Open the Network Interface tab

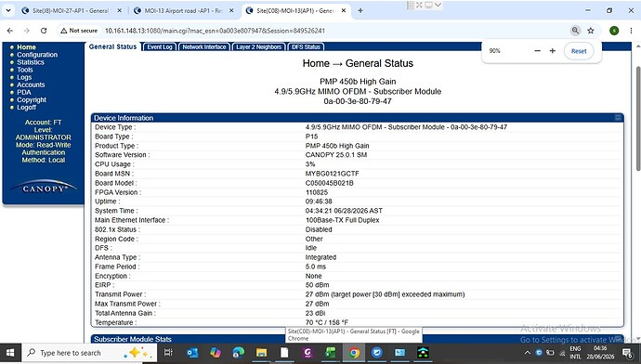pyautogui.click(x=204, y=47)
